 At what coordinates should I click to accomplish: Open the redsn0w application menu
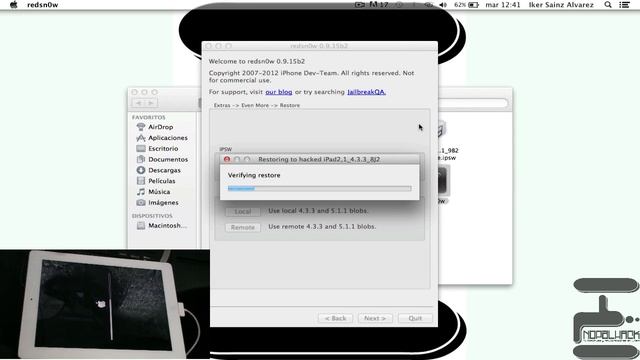[x=42, y=5]
